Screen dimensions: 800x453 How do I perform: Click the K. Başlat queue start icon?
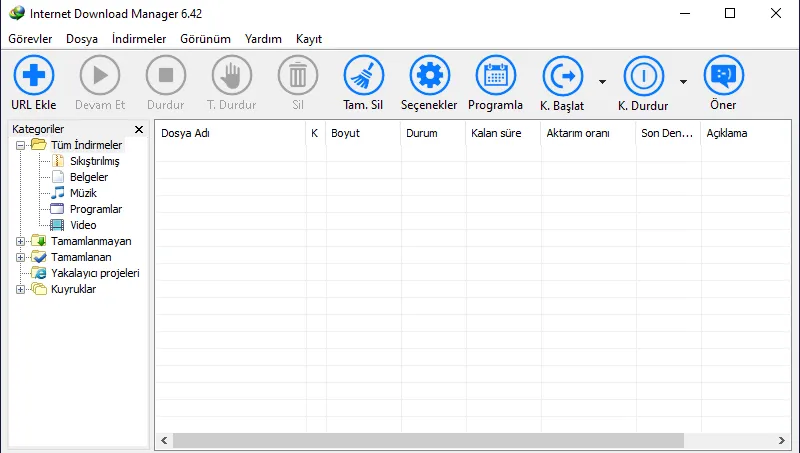pyautogui.click(x=563, y=76)
